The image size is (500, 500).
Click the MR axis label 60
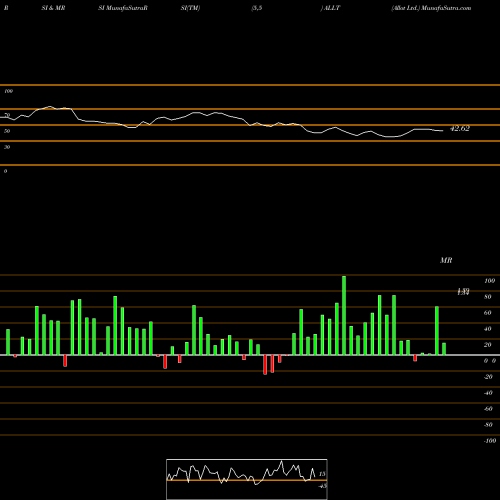488,313
